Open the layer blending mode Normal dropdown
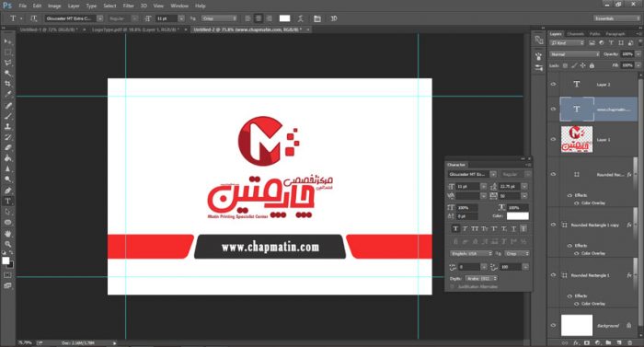Screen dimensions: 644x347 [575, 54]
